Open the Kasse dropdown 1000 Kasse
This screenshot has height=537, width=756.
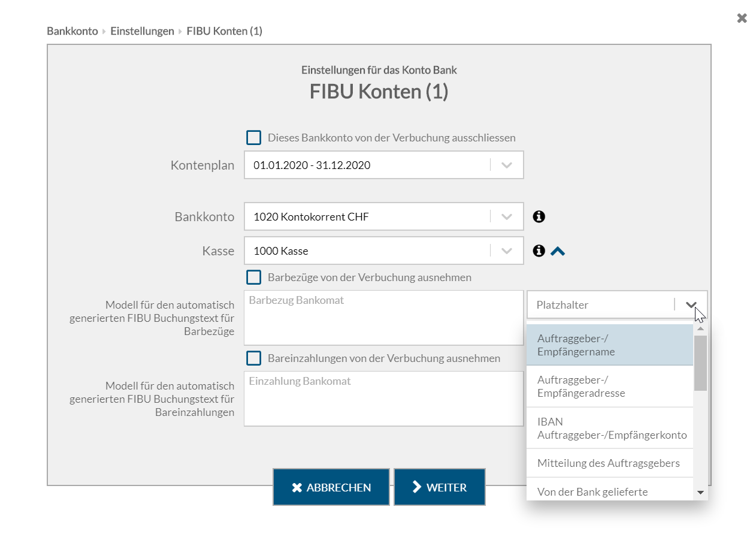(384, 251)
